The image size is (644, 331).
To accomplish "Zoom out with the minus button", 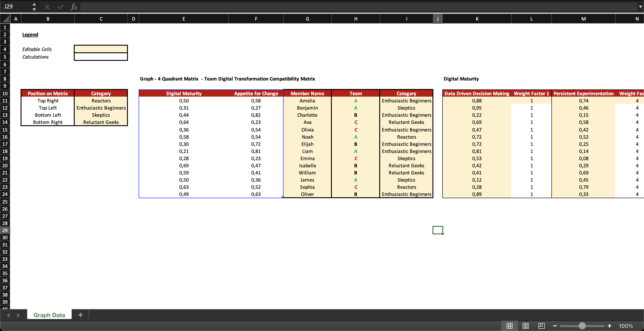I will point(555,326).
